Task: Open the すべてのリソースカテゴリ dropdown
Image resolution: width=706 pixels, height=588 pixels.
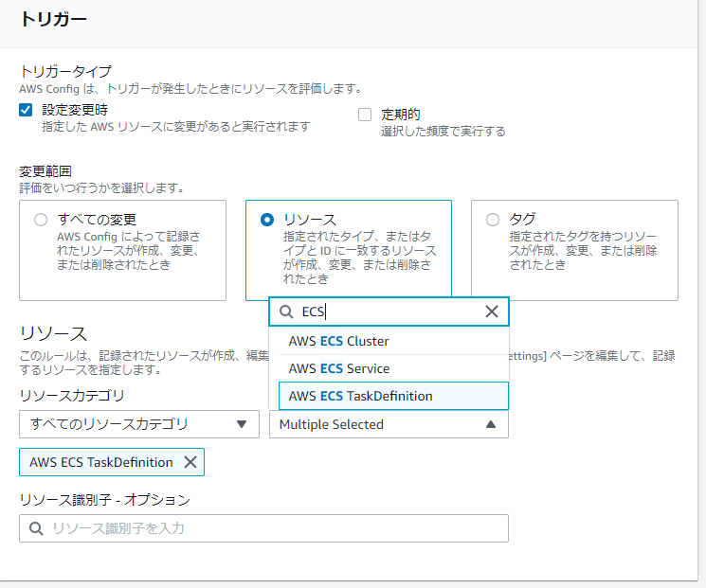Action: click(139, 424)
